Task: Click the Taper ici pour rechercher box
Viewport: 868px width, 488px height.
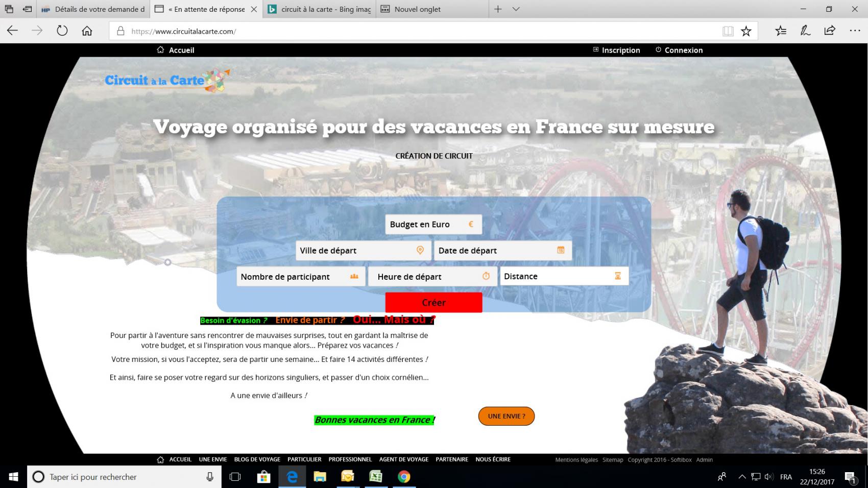Action: pos(124,477)
